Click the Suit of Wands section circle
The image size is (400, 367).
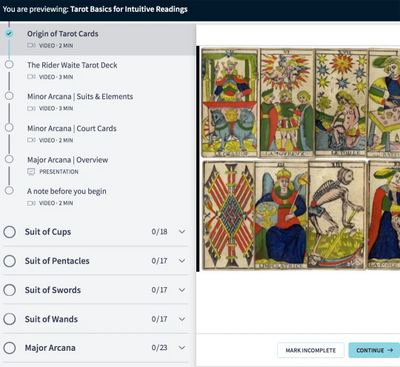(10, 319)
